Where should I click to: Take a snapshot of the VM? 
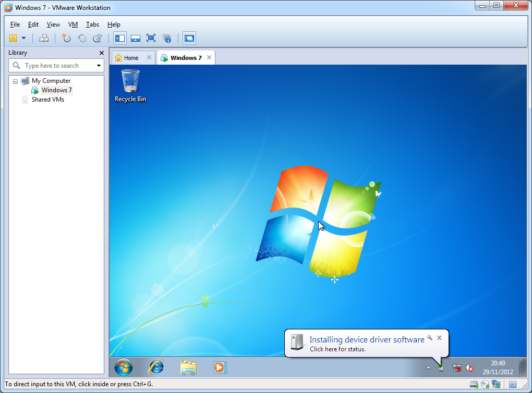(x=66, y=38)
